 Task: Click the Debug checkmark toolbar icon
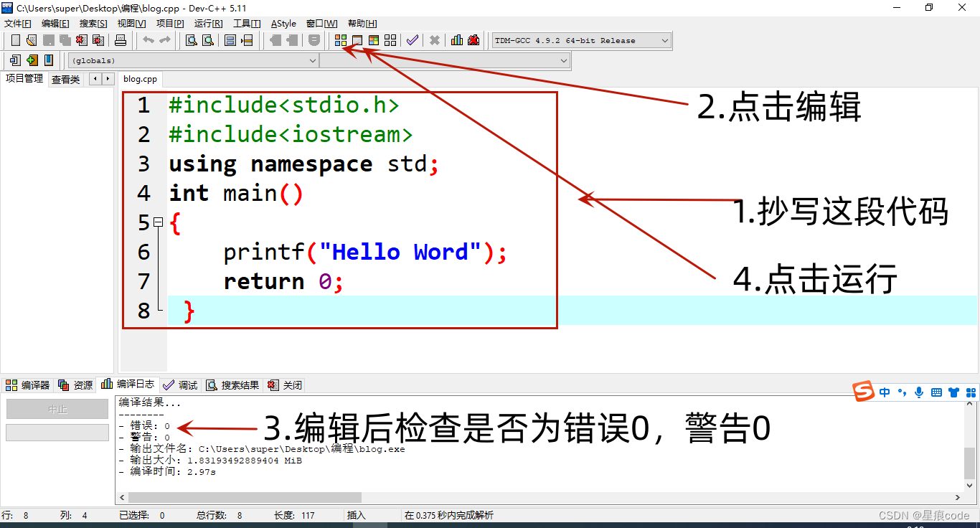pos(413,40)
